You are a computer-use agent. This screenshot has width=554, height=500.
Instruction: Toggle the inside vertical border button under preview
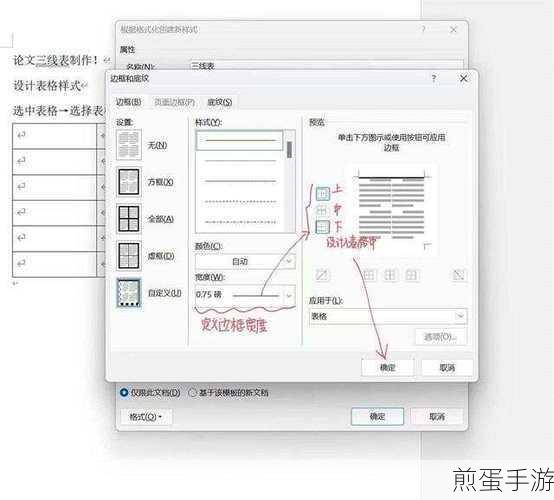click(390, 275)
